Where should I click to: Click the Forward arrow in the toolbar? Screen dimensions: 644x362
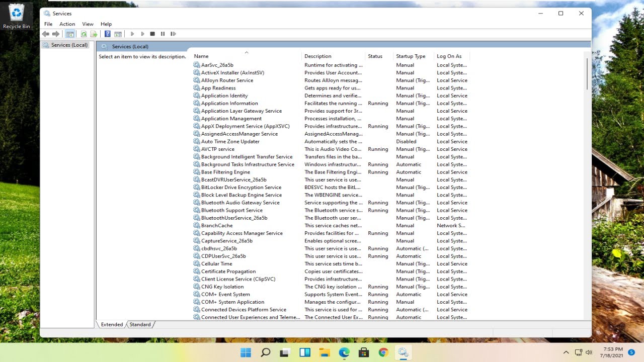coord(56,34)
